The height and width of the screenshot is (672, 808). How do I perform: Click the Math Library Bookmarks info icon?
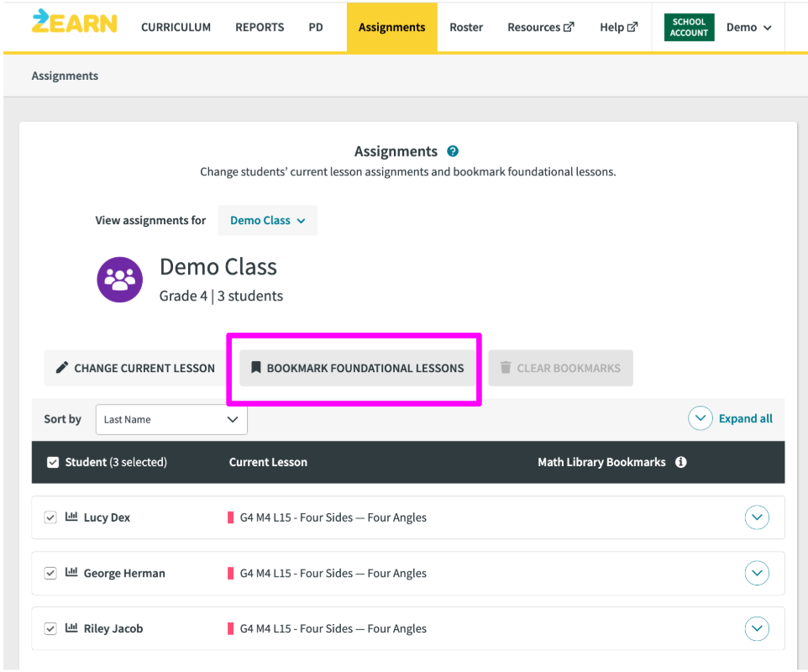680,462
